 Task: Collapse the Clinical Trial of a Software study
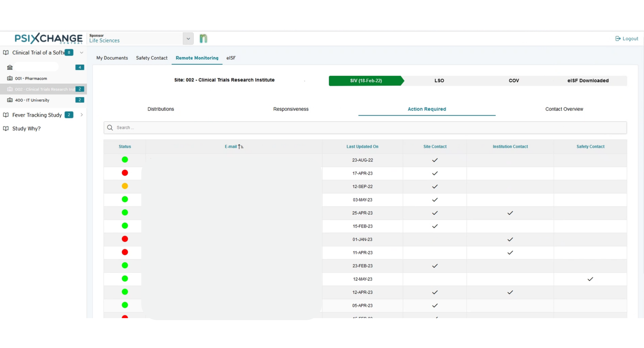point(82,53)
